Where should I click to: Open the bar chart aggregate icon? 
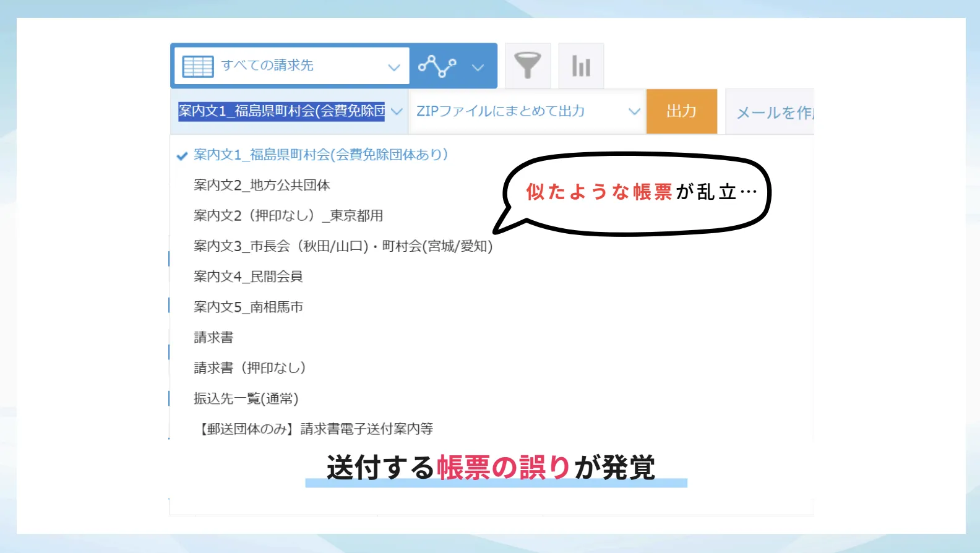581,66
